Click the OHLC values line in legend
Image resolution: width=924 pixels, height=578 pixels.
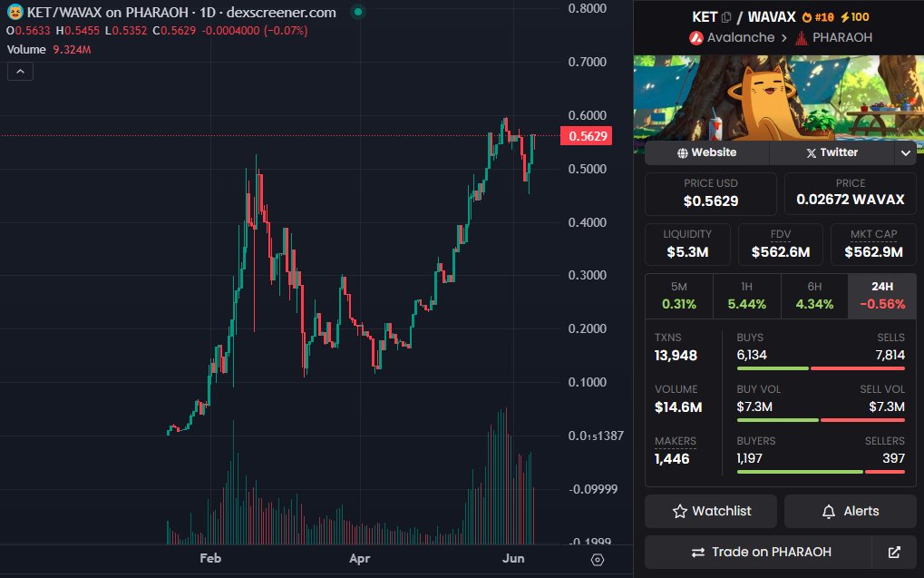[157, 31]
